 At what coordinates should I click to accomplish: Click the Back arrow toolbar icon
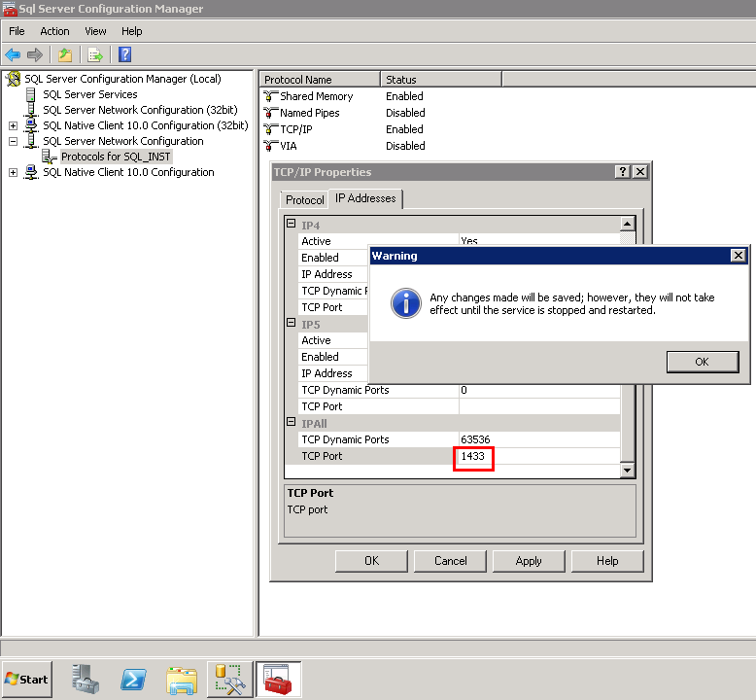[x=13, y=54]
